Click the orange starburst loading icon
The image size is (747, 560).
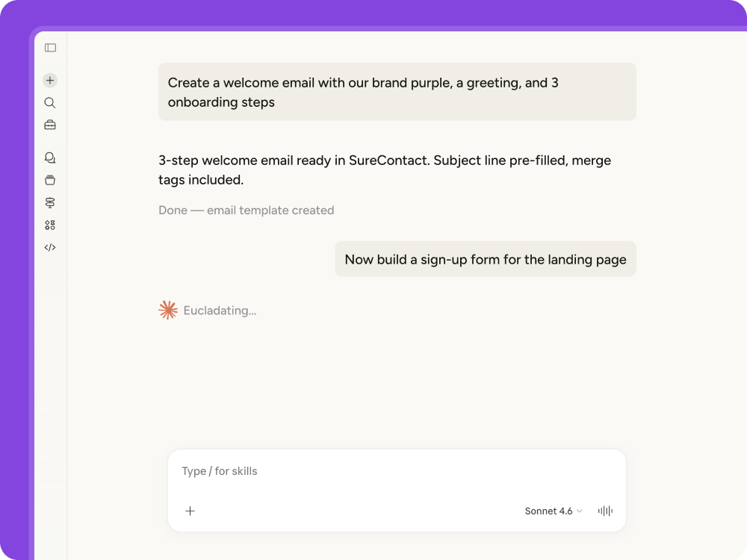click(x=168, y=310)
